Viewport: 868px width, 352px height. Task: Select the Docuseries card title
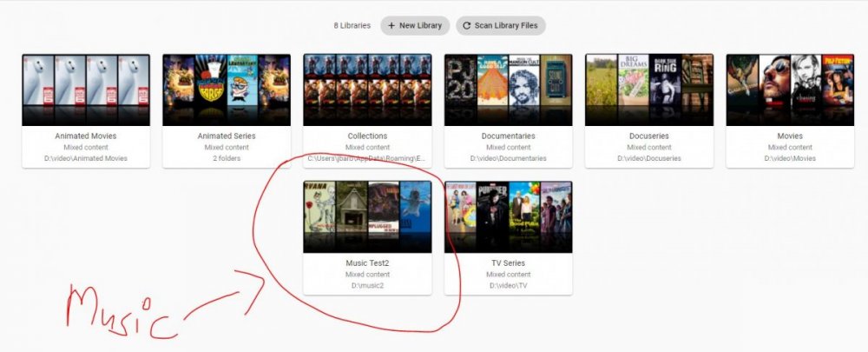649,136
